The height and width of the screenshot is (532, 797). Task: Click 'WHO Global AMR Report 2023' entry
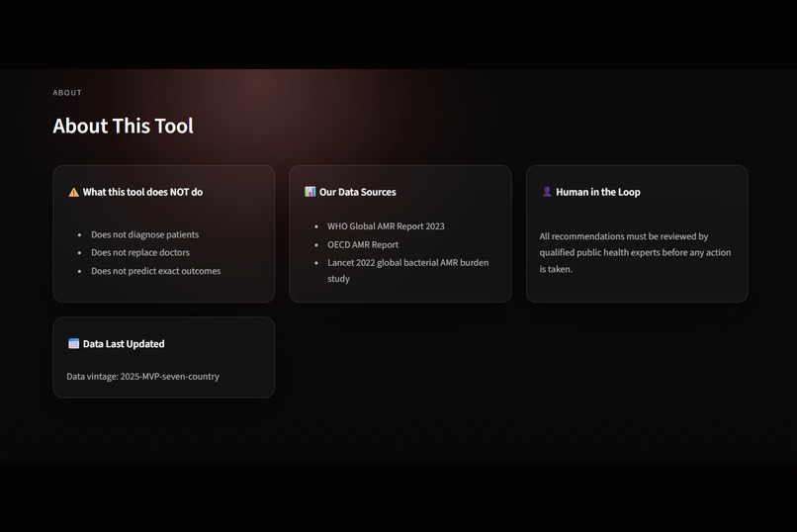tap(386, 226)
